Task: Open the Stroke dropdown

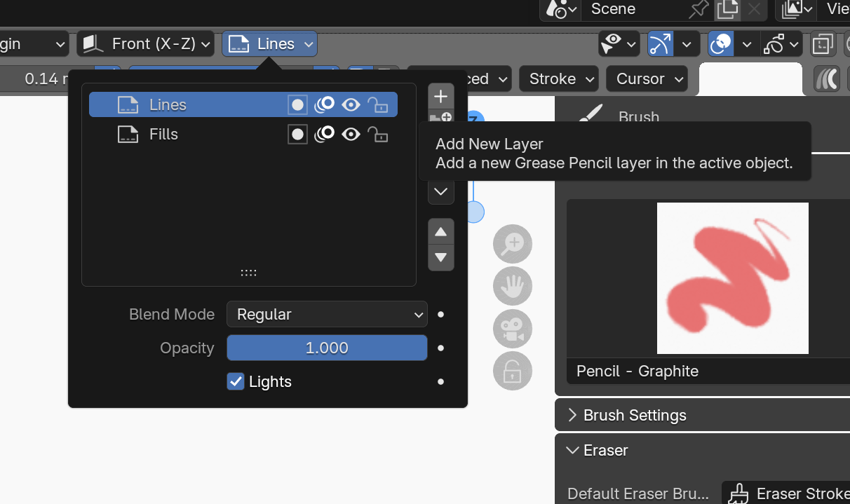Action: pos(558,79)
